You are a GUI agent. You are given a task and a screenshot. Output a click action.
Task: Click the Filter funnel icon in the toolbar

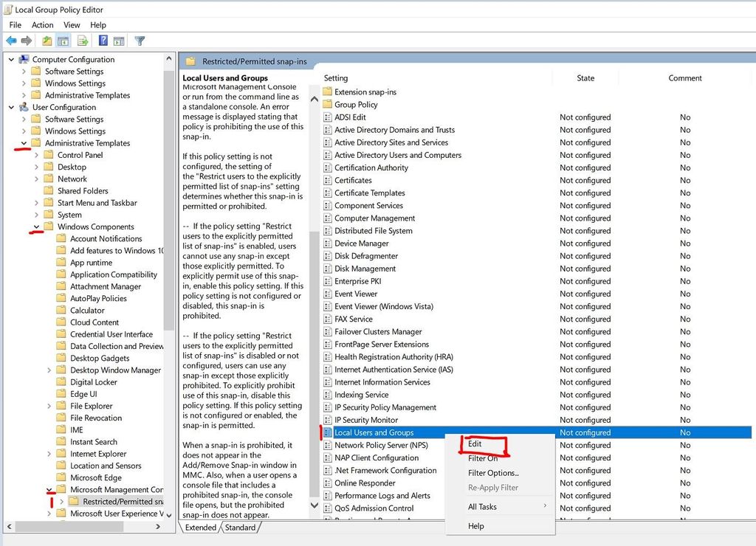tap(140, 41)
